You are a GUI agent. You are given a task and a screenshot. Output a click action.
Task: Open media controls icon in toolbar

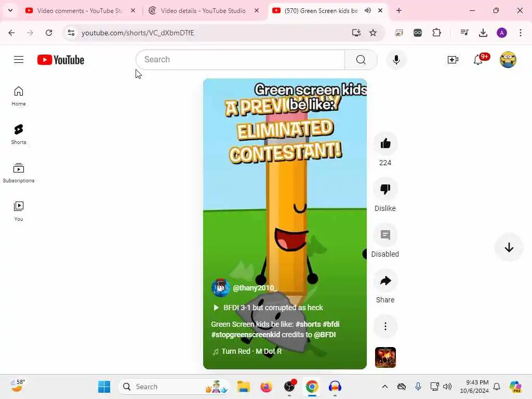[x=464, y=33]
